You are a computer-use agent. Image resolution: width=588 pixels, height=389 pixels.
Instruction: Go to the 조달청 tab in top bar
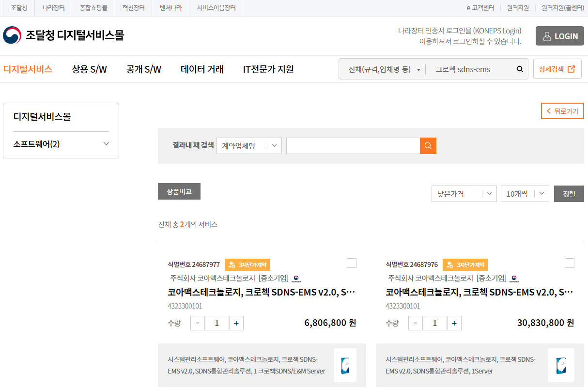click(19, 8)
